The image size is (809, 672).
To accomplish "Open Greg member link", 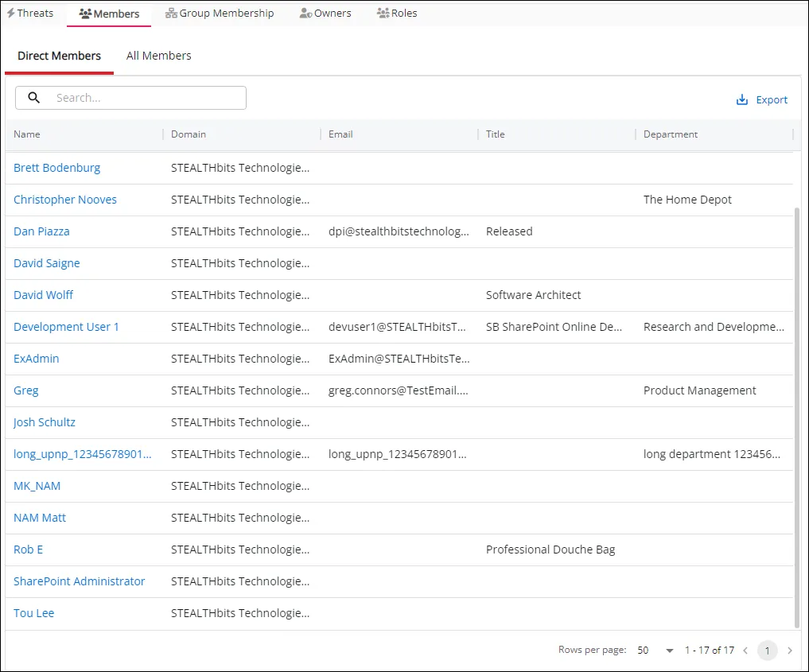I will coord(25,391).
